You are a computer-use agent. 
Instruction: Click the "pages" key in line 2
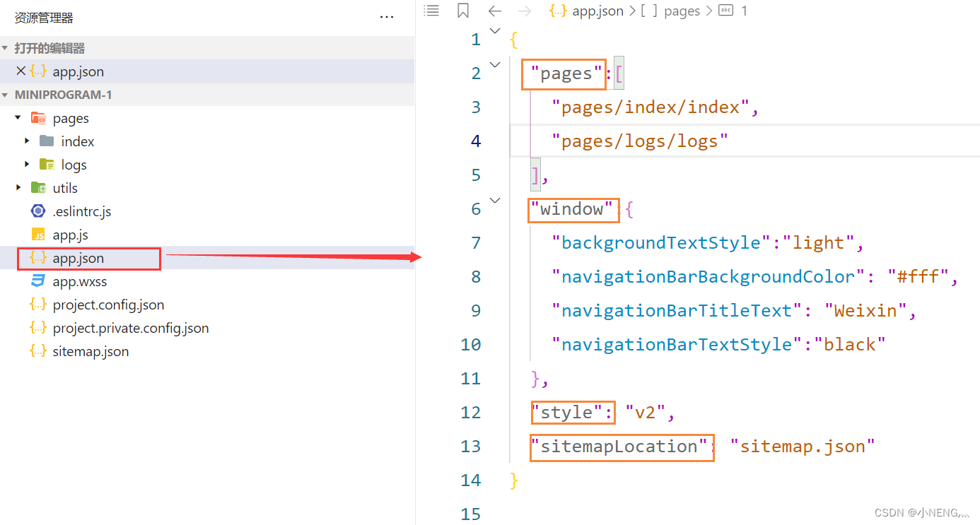(x=566, y=73)
